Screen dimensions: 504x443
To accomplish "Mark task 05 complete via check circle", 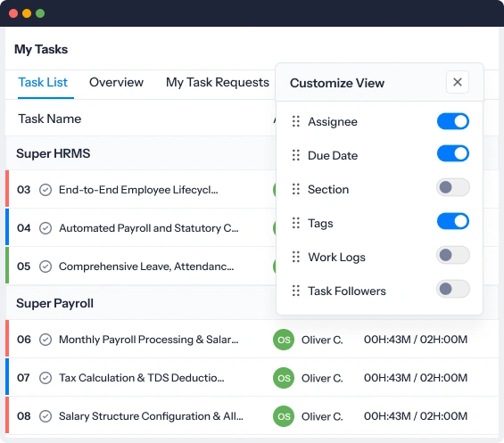I will pyautogui.click(x=45, y=267).
